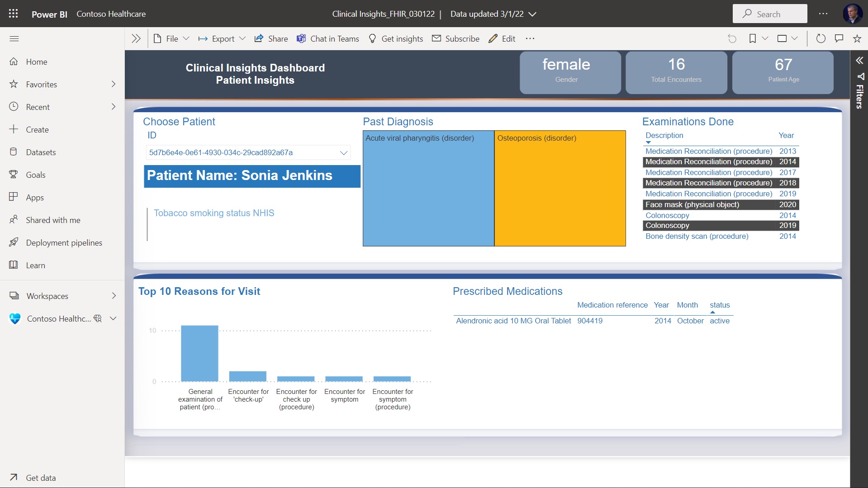
Task: Expand the Workspaces flyout arrow
Action: [114, 296]
